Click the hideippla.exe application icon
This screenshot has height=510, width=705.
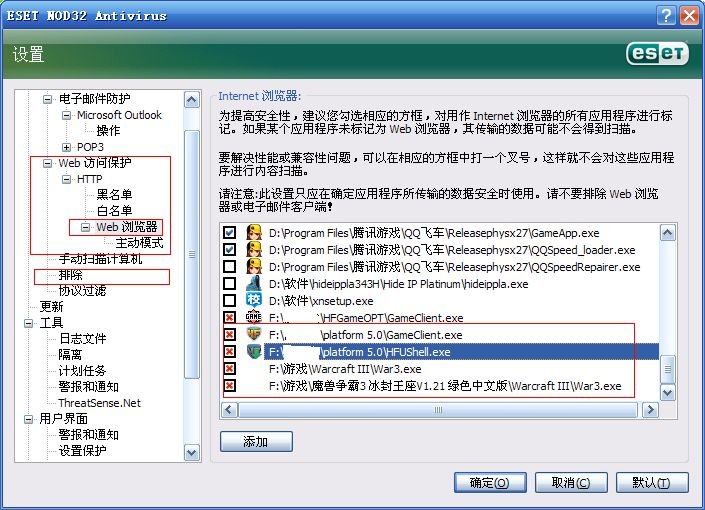254,284
